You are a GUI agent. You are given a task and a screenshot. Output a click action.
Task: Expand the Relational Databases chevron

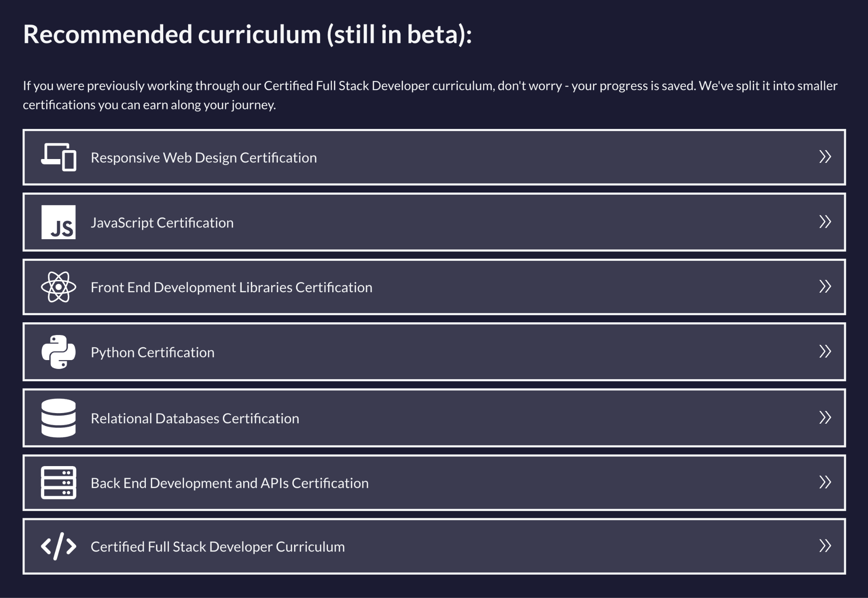point(825,418)
